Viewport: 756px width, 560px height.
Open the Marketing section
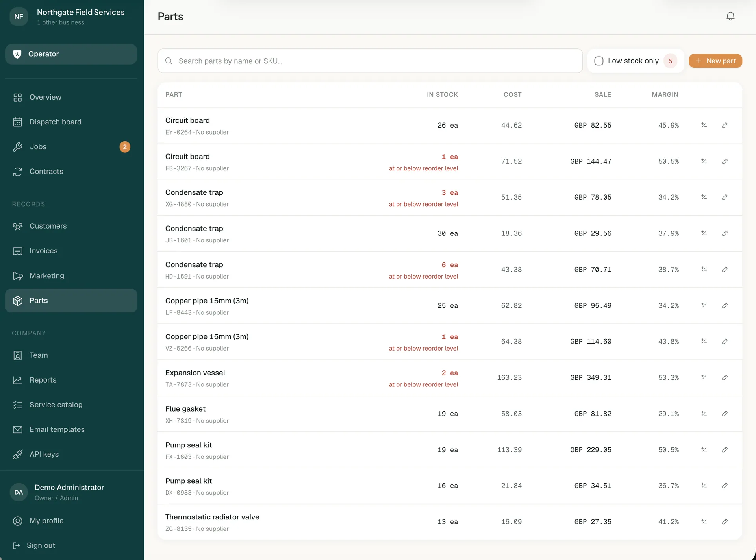click(71, 276)
